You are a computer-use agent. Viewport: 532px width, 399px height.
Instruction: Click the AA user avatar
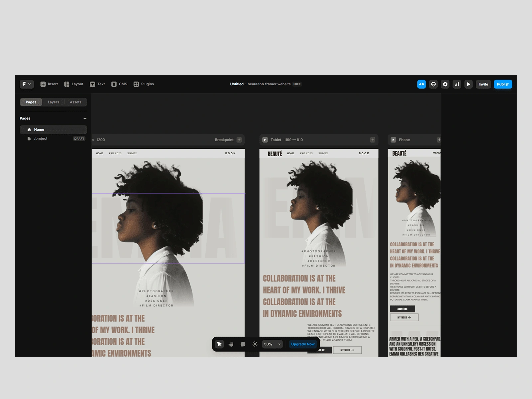(x=421, y=84)
